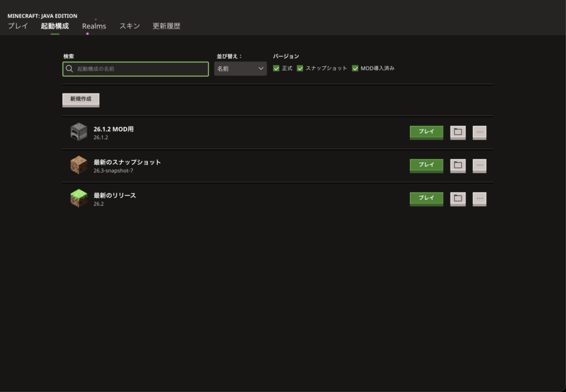566x392 pixels.
Task: Switch to the プレイ tab
Action: click(x=18, y=26)
